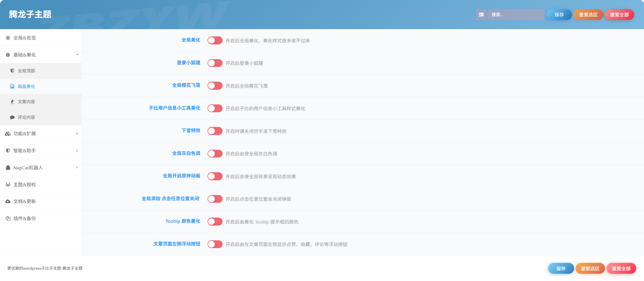
Task: Click the 全局&总览 target icon
Action: tap(8, 38)
